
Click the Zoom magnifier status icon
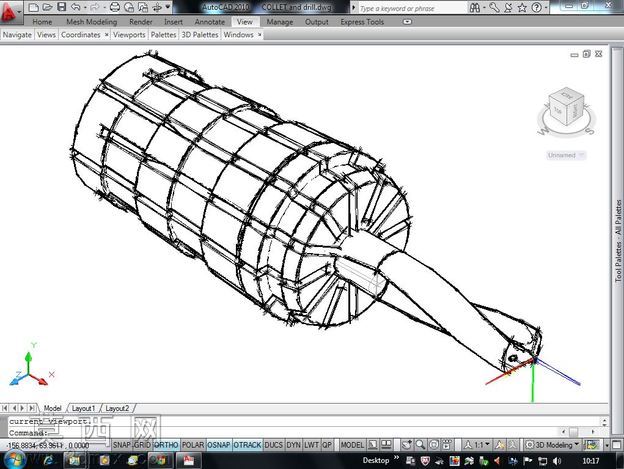click(420, 445)
